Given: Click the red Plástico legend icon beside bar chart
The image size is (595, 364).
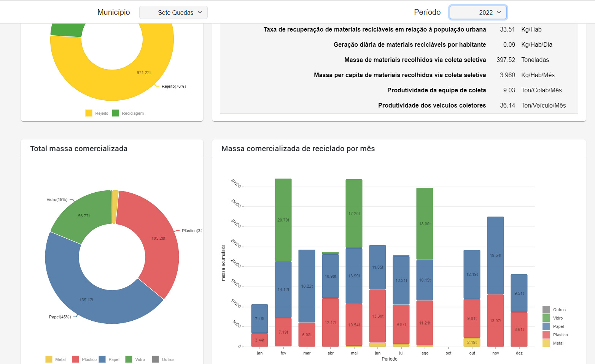Looking at the screenshot, I should click(x=546, y=335).
